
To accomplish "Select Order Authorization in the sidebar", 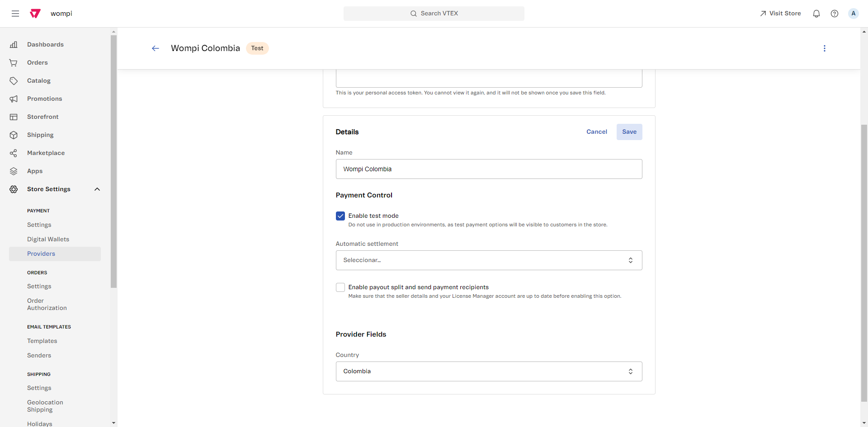I will coord(47,305).
